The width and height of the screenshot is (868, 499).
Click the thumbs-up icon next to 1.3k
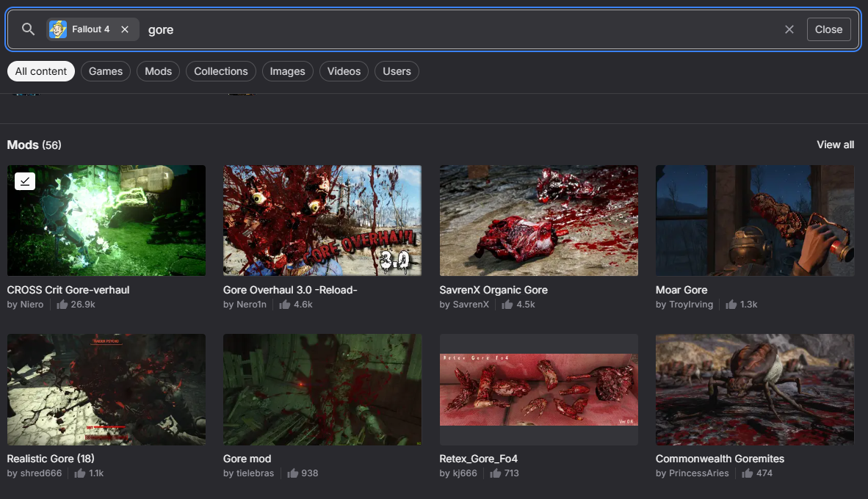pos(731,305)
